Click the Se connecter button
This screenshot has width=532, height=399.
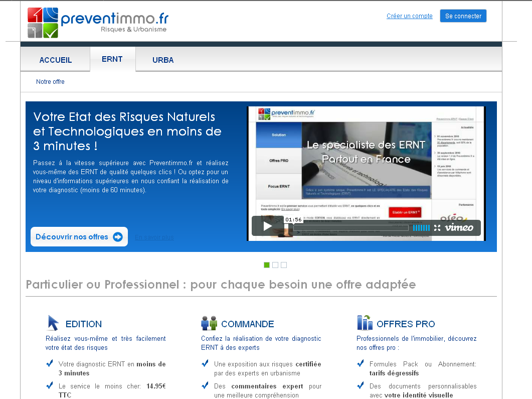463,16
